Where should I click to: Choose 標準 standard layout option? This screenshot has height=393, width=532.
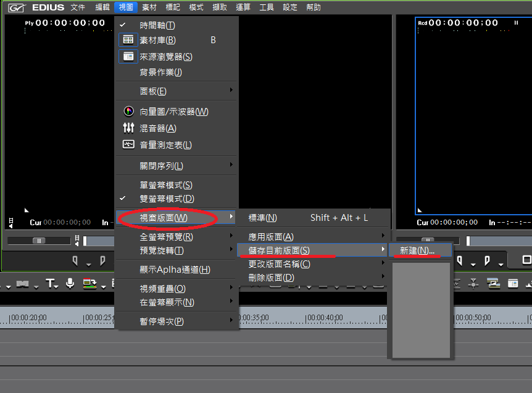click(263, 218)
